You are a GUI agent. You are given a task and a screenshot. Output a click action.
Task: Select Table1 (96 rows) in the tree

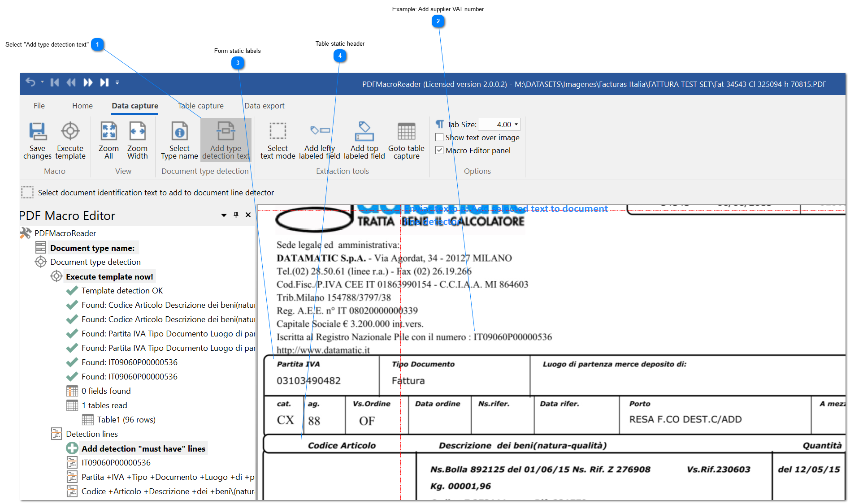pos(126,419)
